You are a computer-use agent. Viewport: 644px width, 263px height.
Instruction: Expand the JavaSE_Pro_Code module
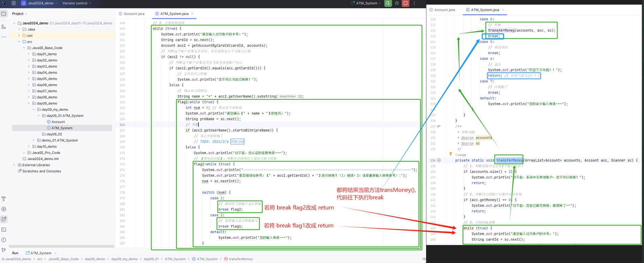[x=24, y=153]
